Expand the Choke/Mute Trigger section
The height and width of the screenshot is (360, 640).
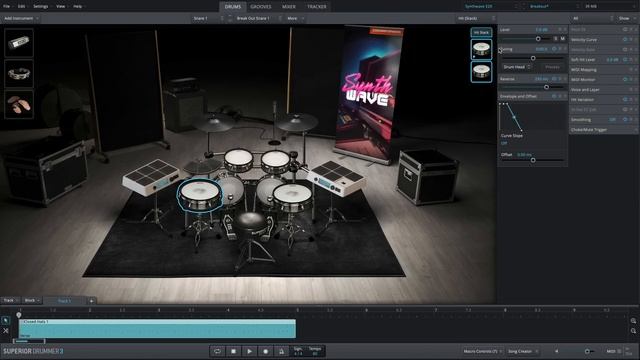[603, 130]
